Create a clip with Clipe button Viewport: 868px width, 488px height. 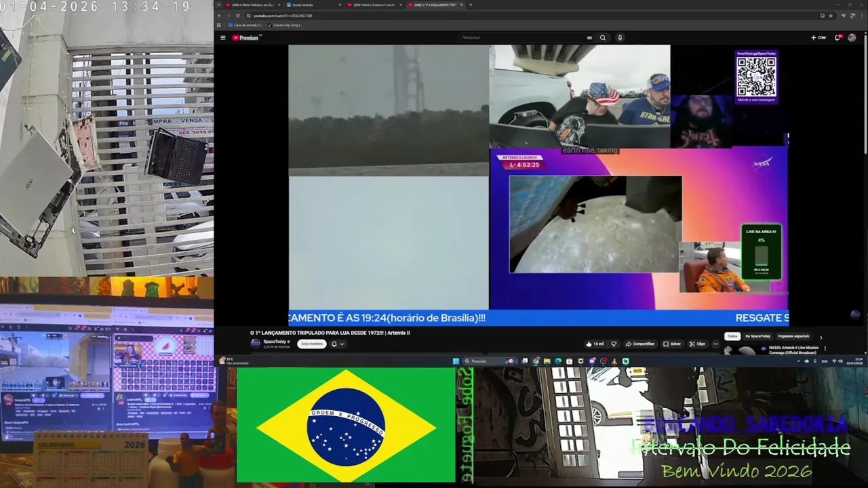click(x=697, y=344)
